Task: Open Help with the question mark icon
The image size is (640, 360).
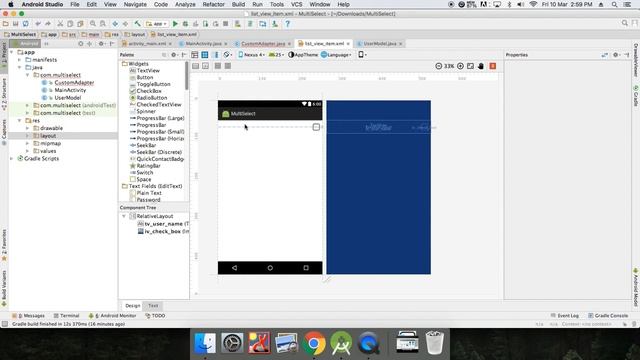Action: 287,24
